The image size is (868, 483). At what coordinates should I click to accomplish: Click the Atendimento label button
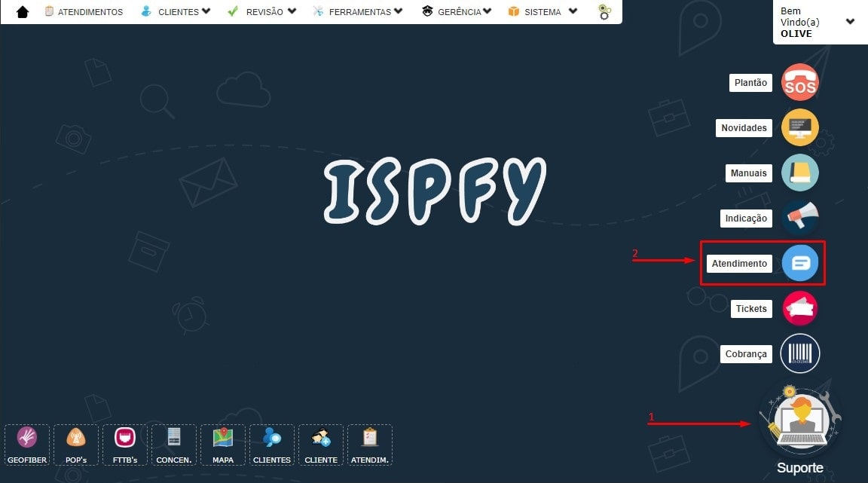[740, 263]
